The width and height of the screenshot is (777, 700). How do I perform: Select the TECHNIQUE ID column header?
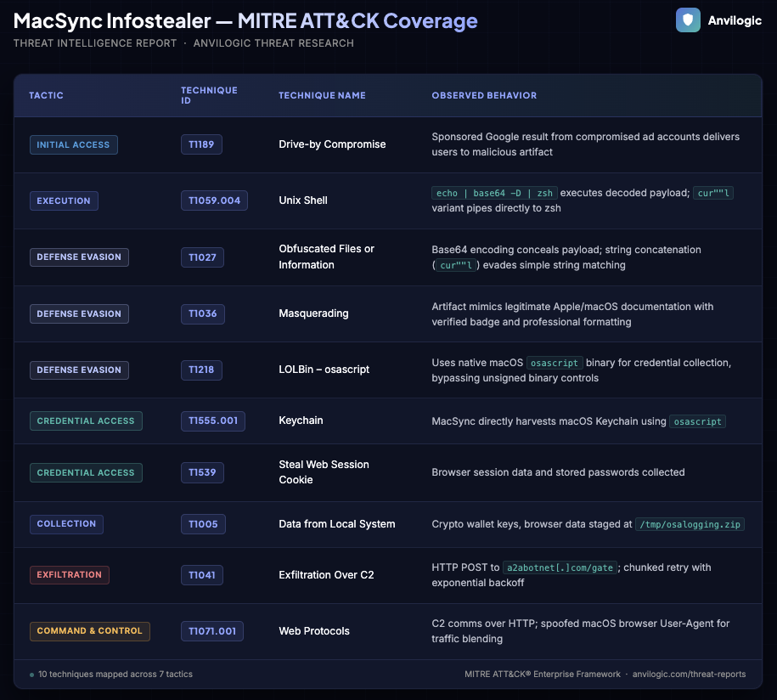click(x=209, y=95)
